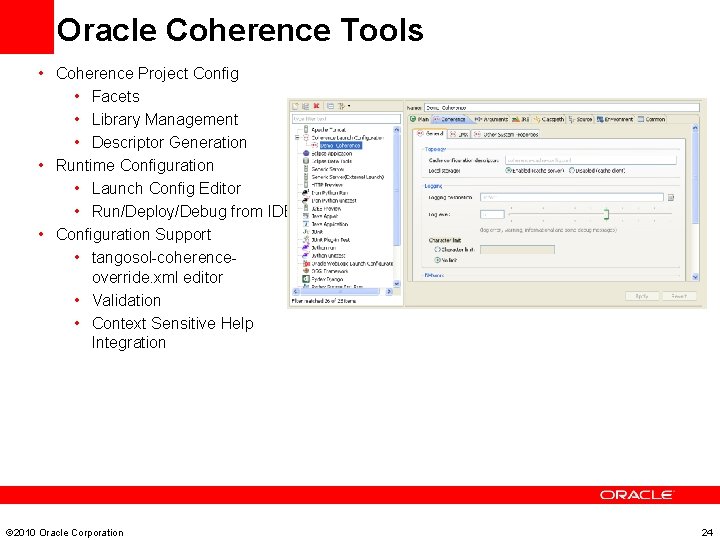
Task: Click tree horizontal scroll left arrow
Action: (296, 292)
